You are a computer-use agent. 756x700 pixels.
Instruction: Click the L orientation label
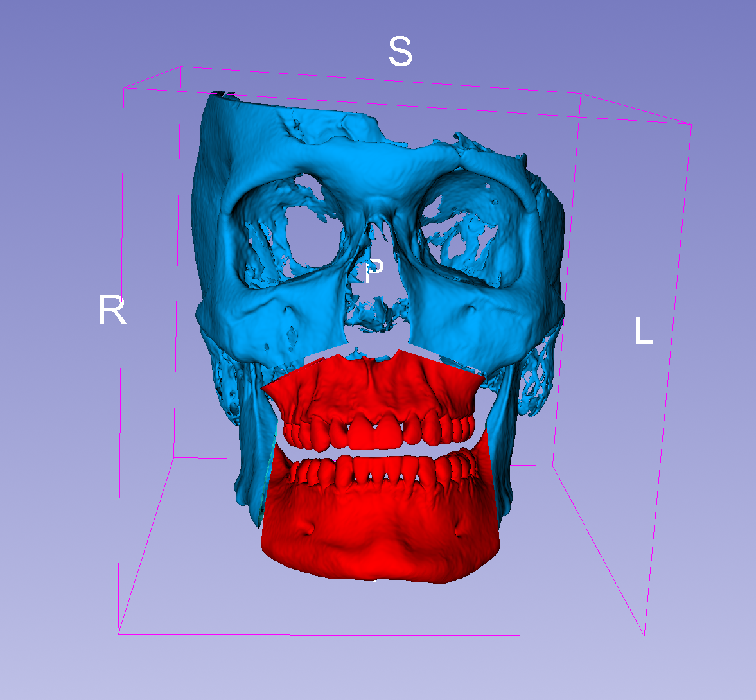[x=643, y=331]
